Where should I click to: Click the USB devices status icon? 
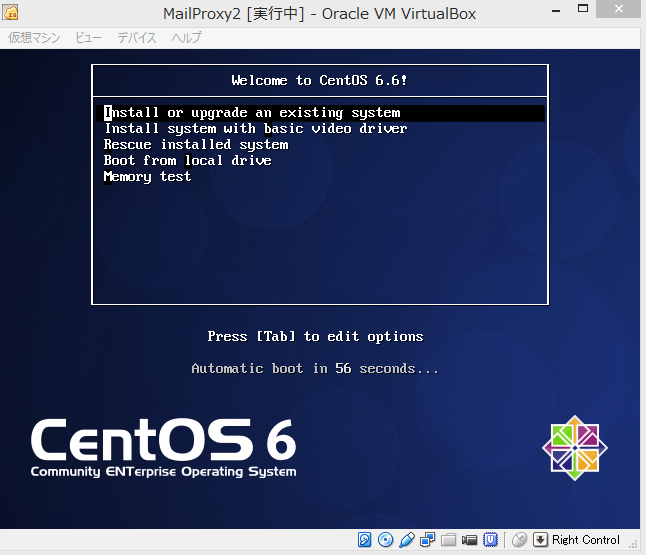pos(407,539)
